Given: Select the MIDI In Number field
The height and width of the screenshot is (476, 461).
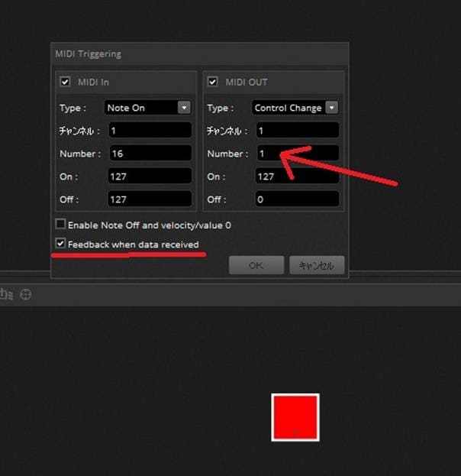Looking at the screenshot, I should (150, 154).
